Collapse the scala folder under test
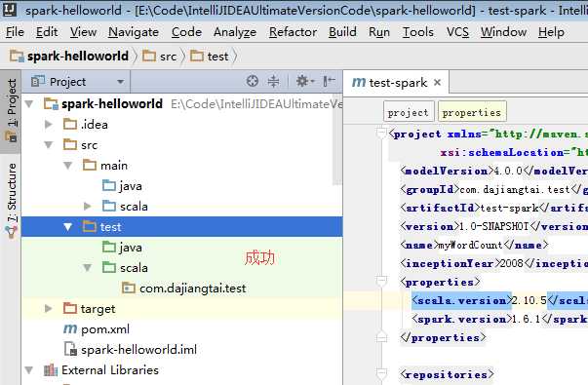Viewport: 588px width, 385px height. pyautogui.click(x=88, y=268)
